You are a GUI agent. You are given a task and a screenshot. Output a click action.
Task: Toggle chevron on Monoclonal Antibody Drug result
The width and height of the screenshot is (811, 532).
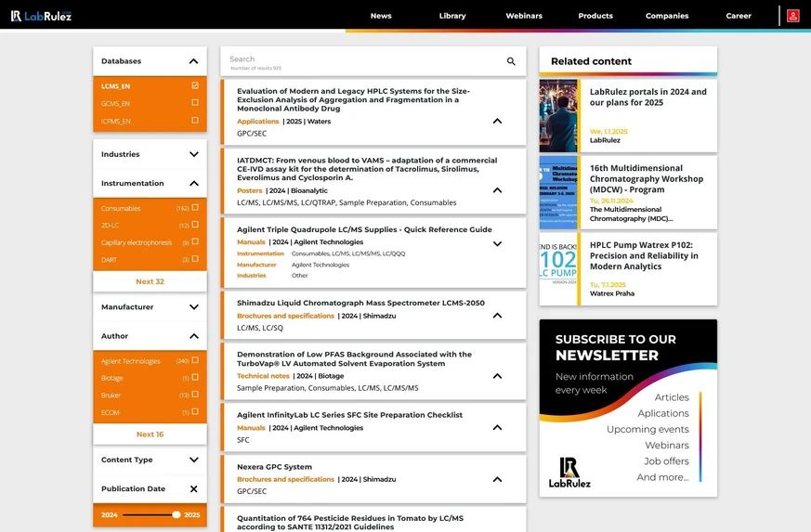pyautogui.click(x=497, y=121)
